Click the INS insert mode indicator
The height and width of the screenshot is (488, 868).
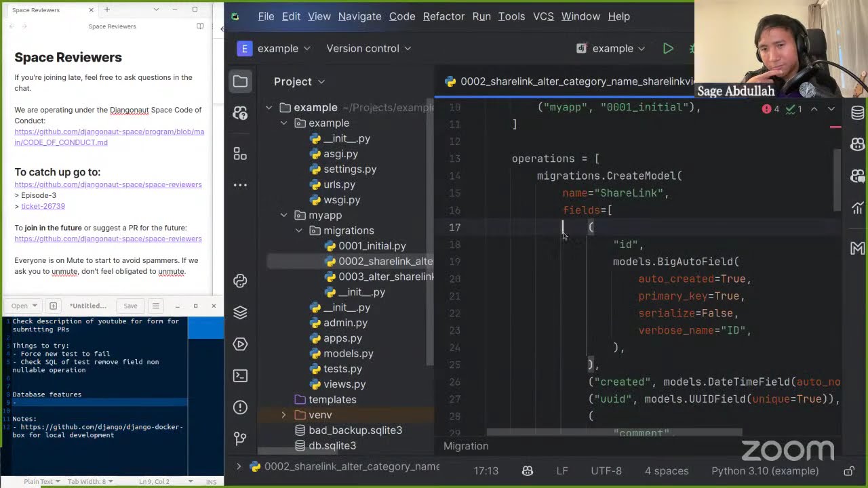(x=211, y=482)
